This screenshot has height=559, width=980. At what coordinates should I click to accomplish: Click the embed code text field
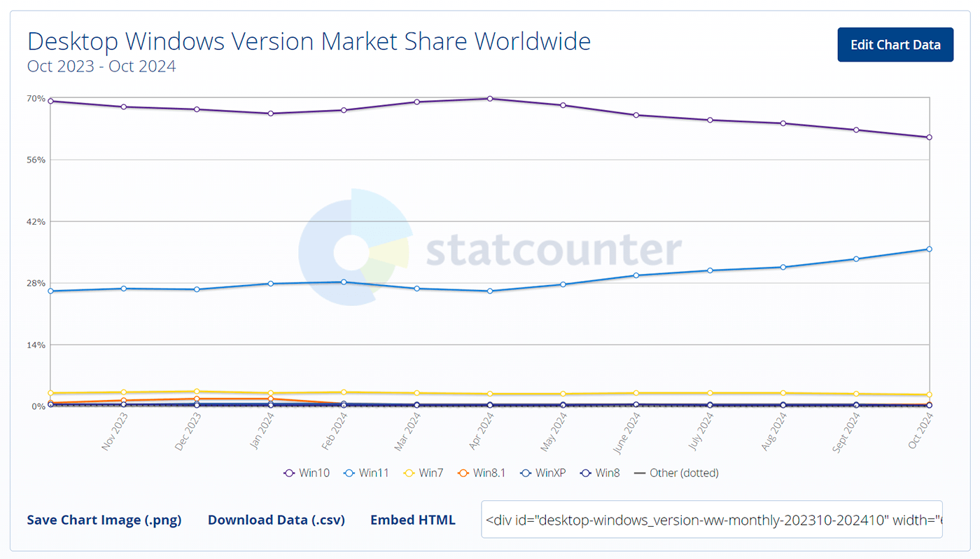pos(711,520)
